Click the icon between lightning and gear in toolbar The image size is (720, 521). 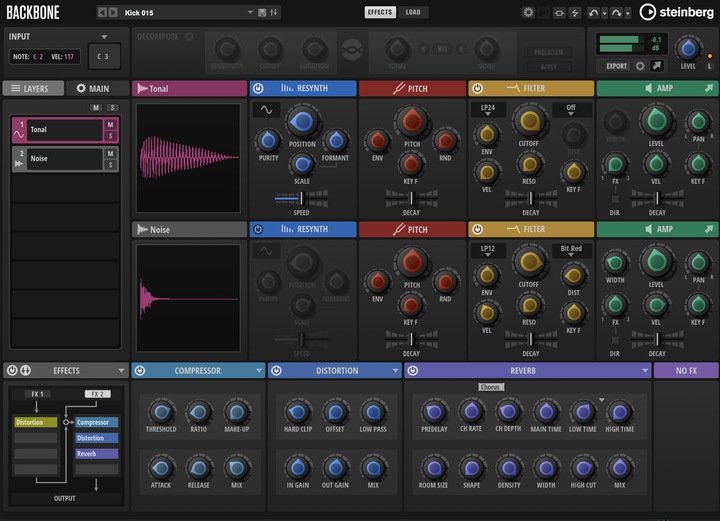[559, 13]
